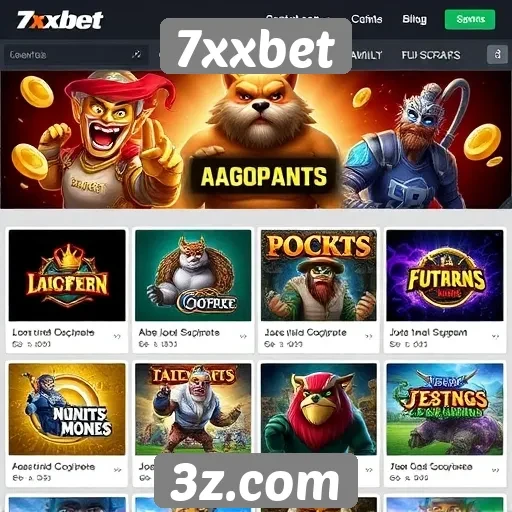
Task: Click the arrow icon on JESTNGS game card
Action: coord(495,470)
